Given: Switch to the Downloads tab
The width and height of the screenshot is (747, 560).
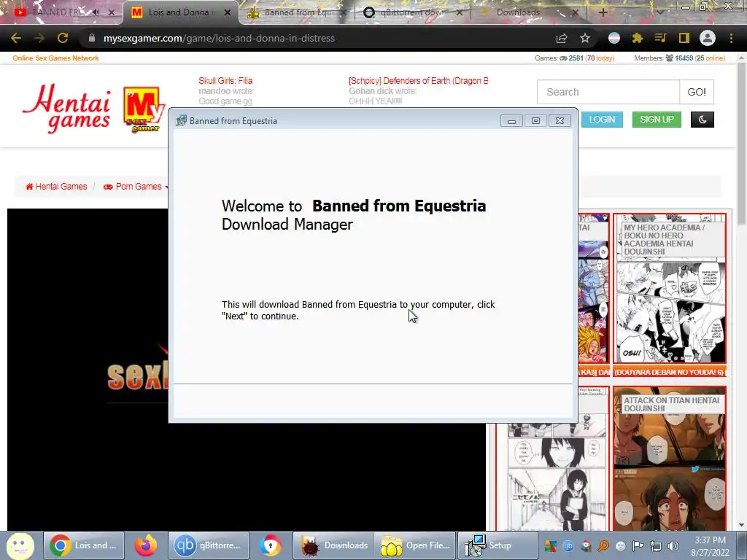Looking at the screenshot, I should [530, 12].
